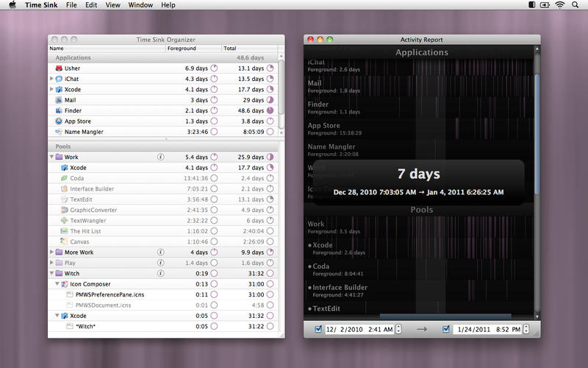Viewport: 588px width, 368px height.
Task: Click The Hit List icon
Action: [65, 231]
